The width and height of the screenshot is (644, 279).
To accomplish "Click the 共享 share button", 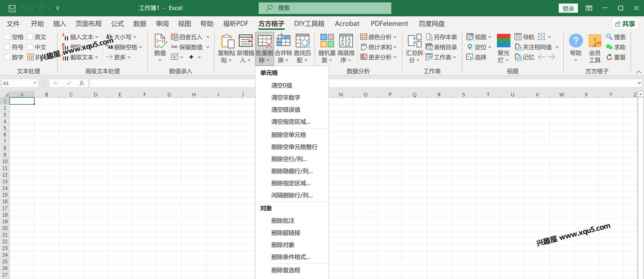I will click(625, 24).
